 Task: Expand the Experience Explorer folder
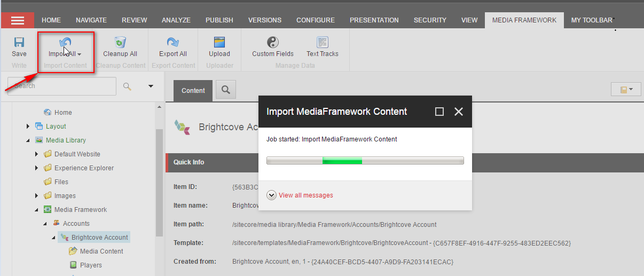point(37,168)
